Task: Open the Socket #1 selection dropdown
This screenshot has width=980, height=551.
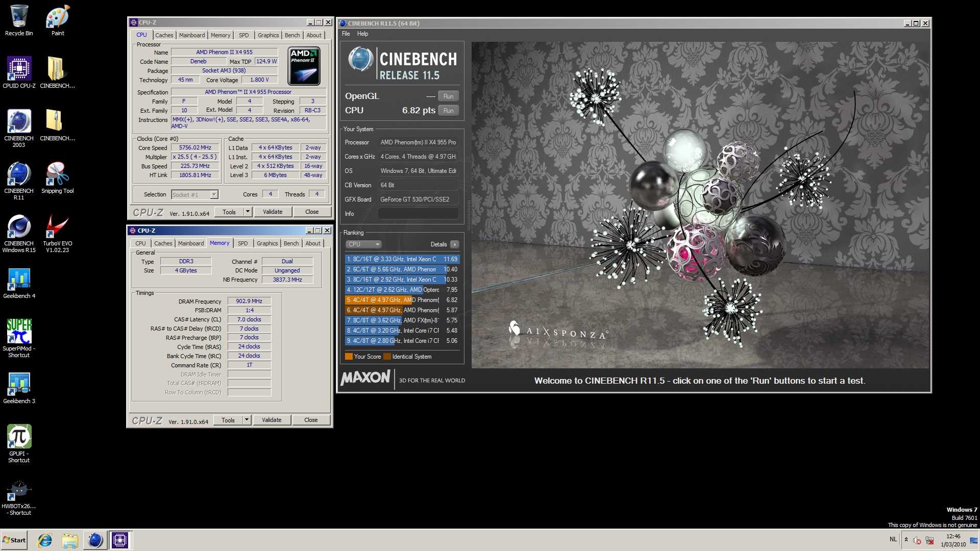Action: [195, 194]
